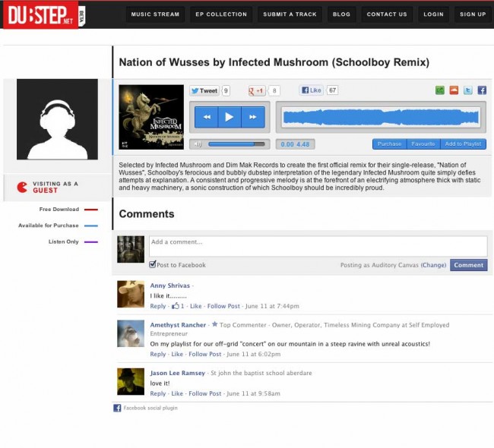The image size is (494, 448).
Task: Click the Top Commenter star icon
Action: (x=214, y=324)
